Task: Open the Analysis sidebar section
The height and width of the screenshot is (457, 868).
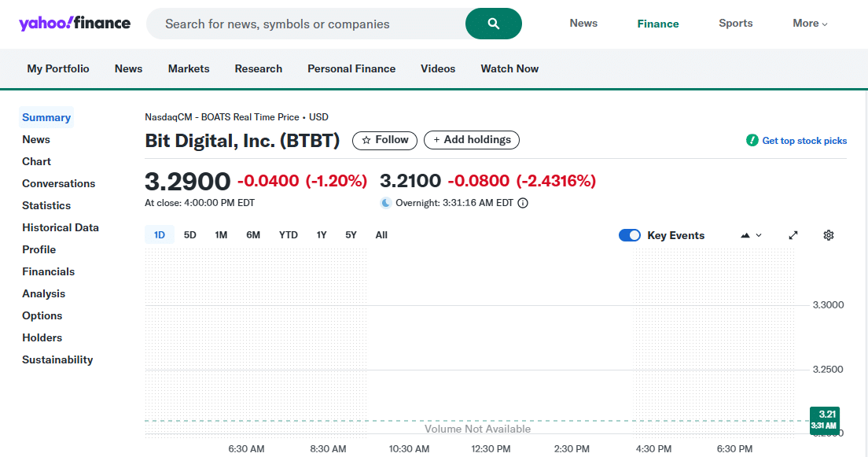Action: coord(44,293)
